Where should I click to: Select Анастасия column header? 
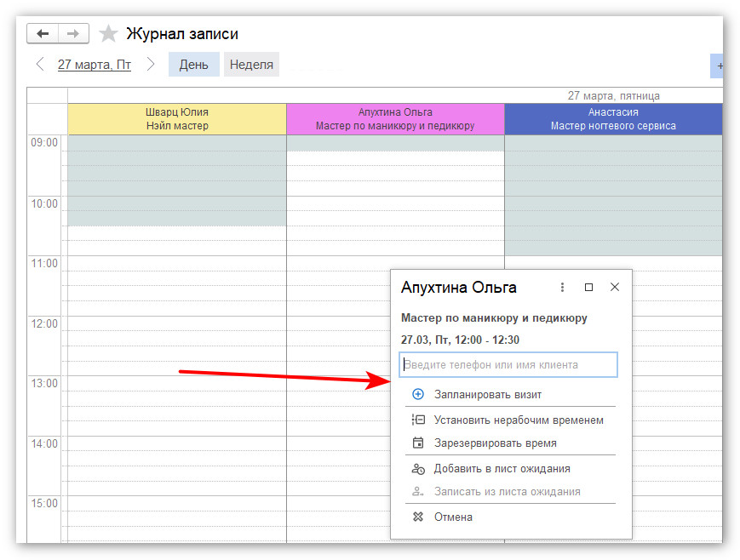click(613, 119)
